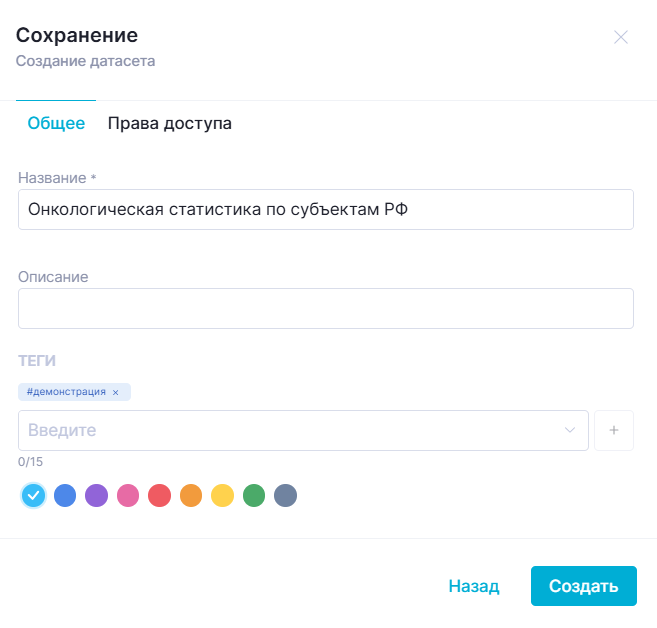The width and height of the screenshot is (657, 628).
Task: Expand the tags dropdown chevron
Action: click(x=570, y=430)
